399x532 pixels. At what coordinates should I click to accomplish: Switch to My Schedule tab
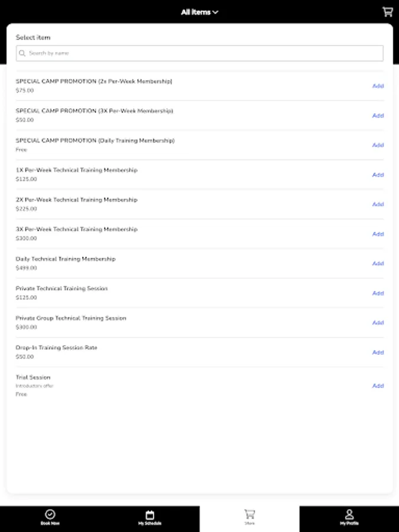pyautogui.click(x=150, y=518)
